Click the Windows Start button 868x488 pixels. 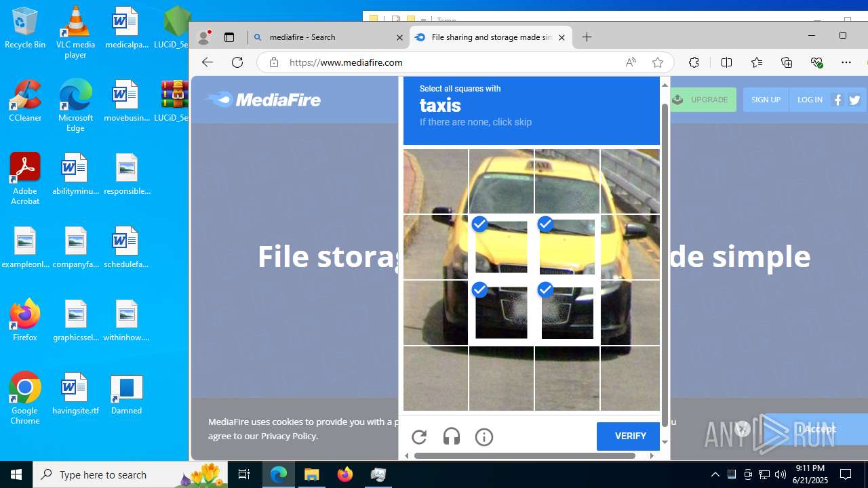tap(16, 474)
